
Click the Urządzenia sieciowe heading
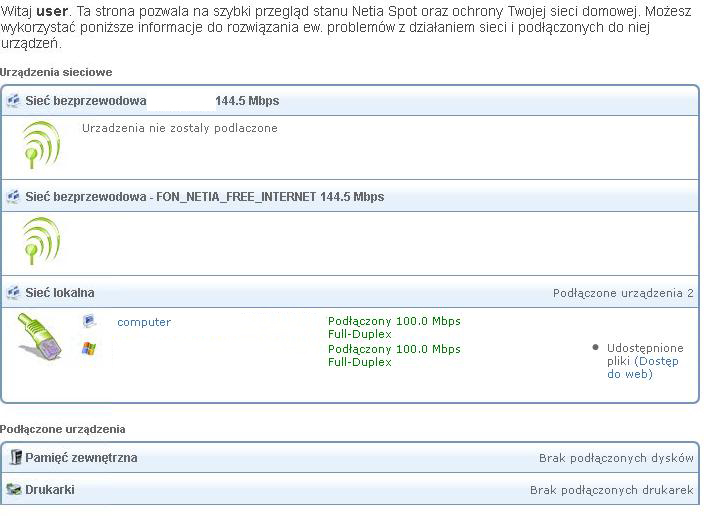point(56,72)
